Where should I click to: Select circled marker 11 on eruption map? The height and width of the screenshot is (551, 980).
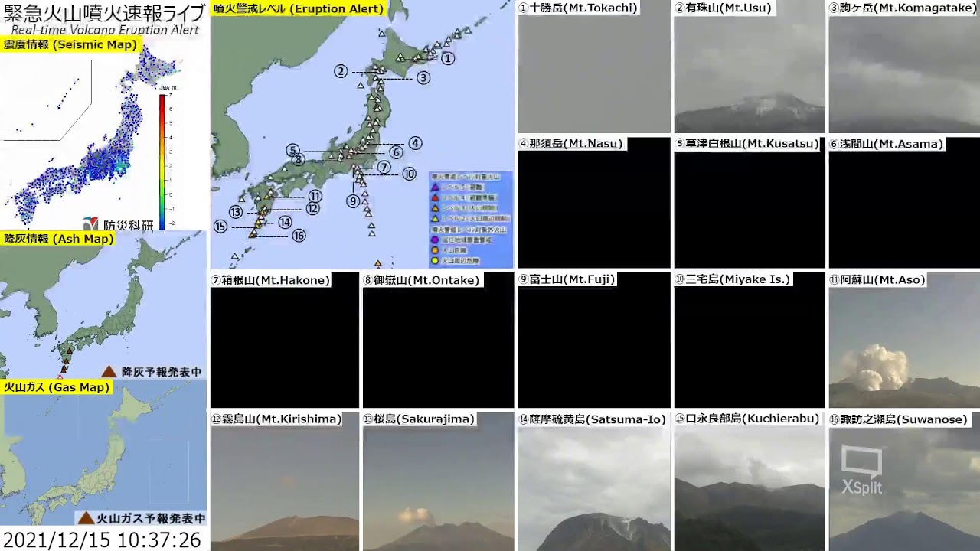point(315,196)
